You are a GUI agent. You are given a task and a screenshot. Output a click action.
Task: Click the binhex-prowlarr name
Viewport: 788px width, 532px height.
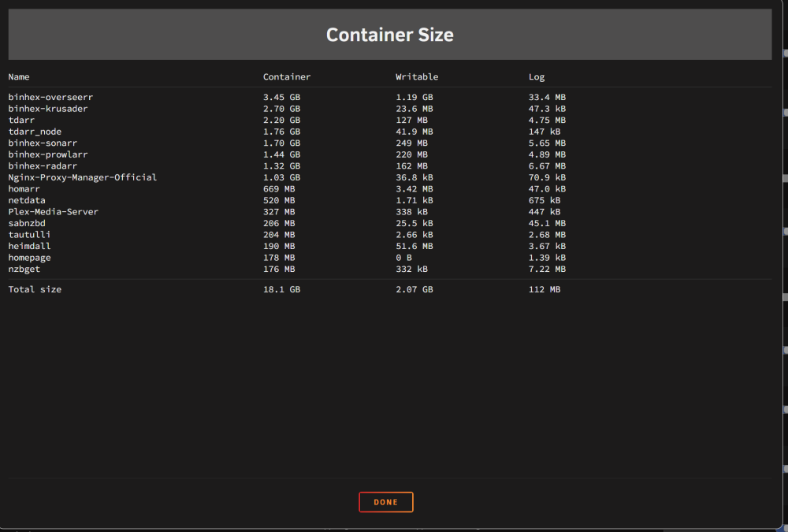pos(48,154)
